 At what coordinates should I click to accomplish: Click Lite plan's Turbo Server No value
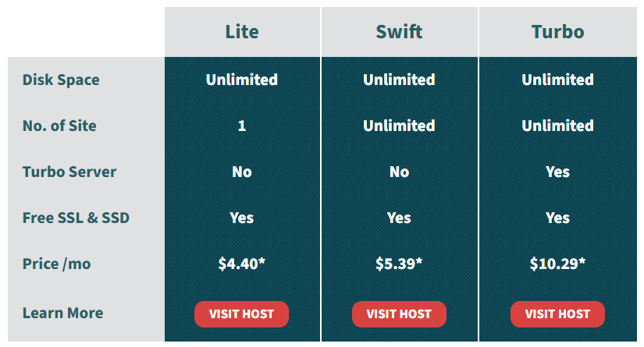(242, 172)
